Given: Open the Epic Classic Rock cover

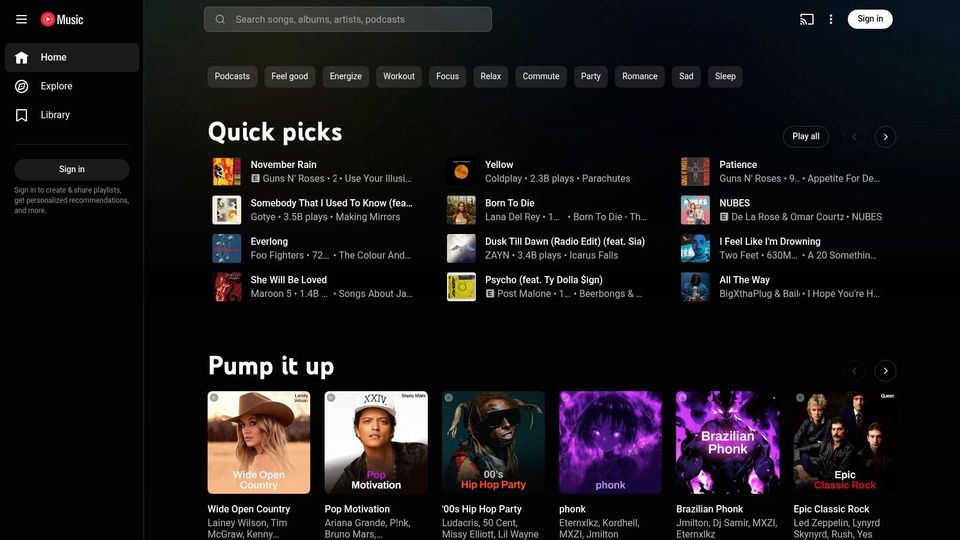Looking at the screenshot, I should (845, 443).
